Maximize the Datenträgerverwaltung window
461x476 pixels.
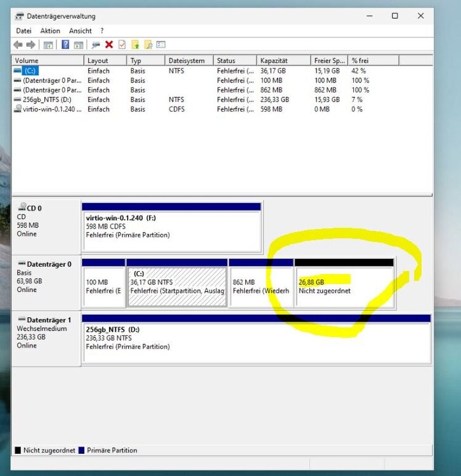click(x=394, y=16)
